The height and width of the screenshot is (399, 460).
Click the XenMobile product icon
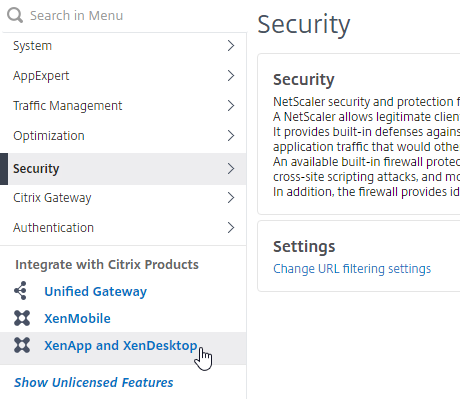(22, 318)
